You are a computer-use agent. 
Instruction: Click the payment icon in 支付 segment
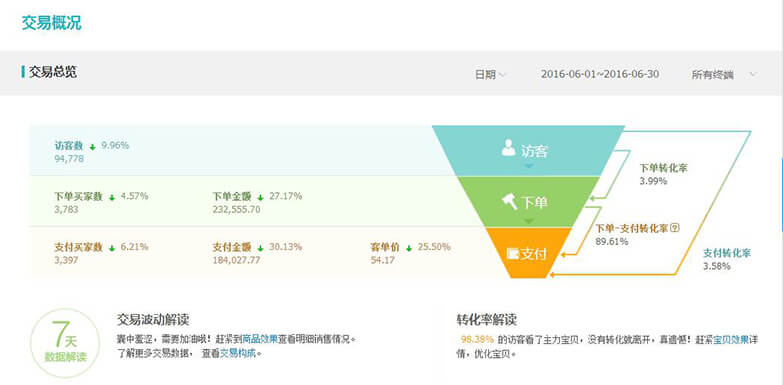point(513,254)
